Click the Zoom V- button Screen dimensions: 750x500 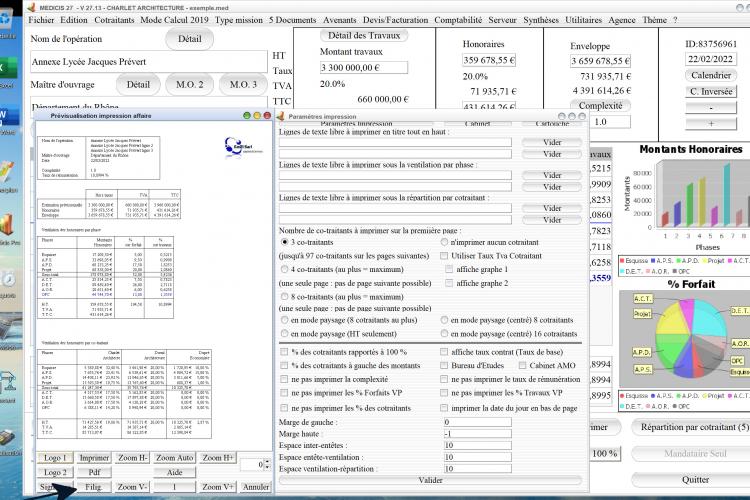pos(132,487)
